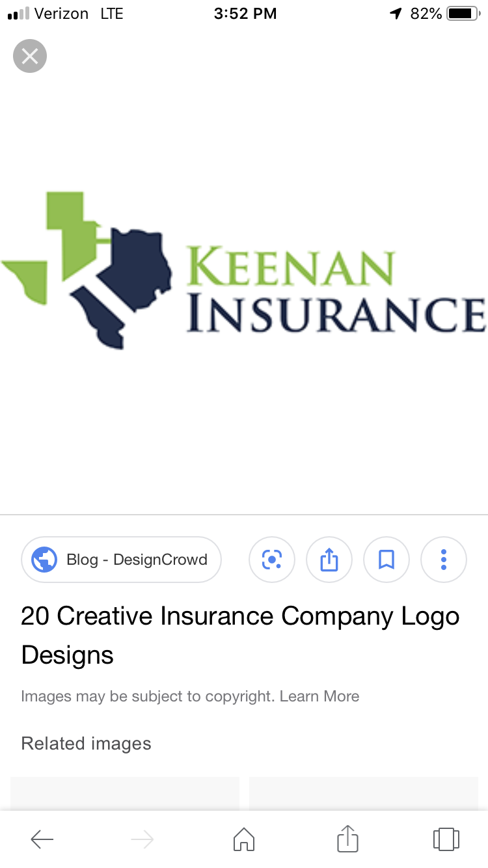This screenshot has height=868, width=488.
Task: Tap the browser forward arrow
Action: pos(142,839)
